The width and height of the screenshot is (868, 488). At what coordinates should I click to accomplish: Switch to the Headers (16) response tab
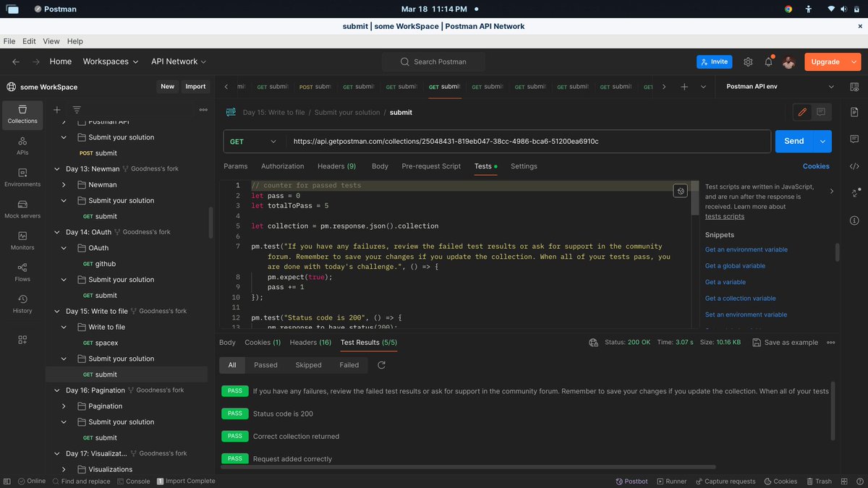(x=310, y=343)
